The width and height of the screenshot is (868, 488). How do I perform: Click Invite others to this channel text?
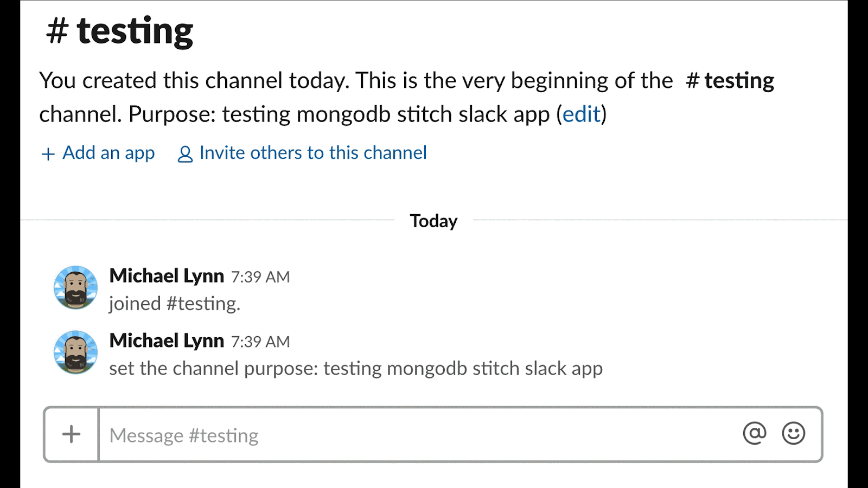(313, 153)
